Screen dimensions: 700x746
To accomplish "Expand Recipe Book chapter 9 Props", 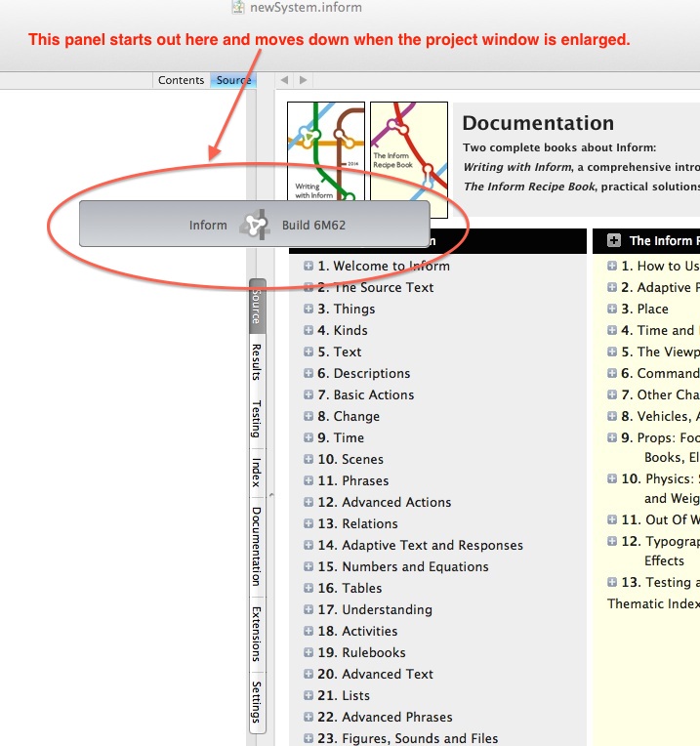I will [612, 437].
